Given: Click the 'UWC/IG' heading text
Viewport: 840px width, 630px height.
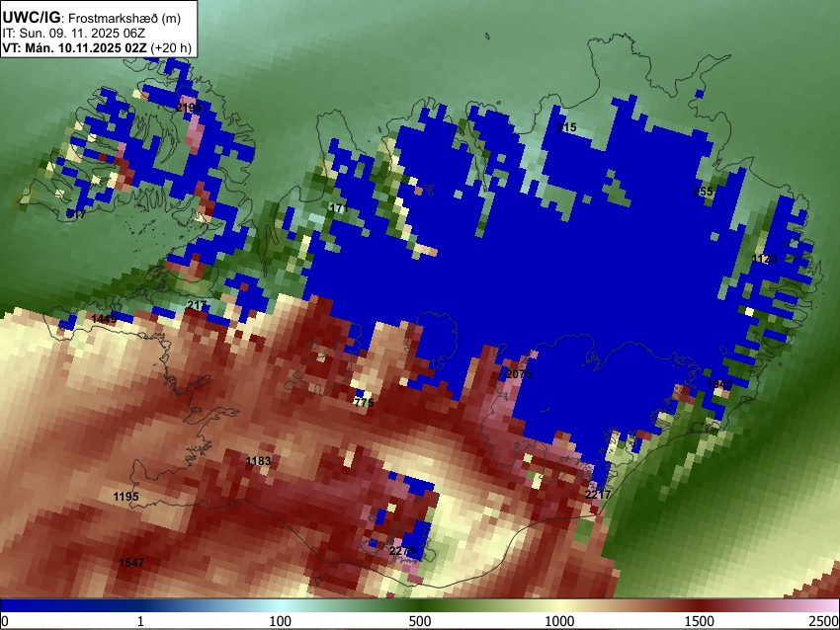Looking at the screenshot, I should (x=32, y=18).
